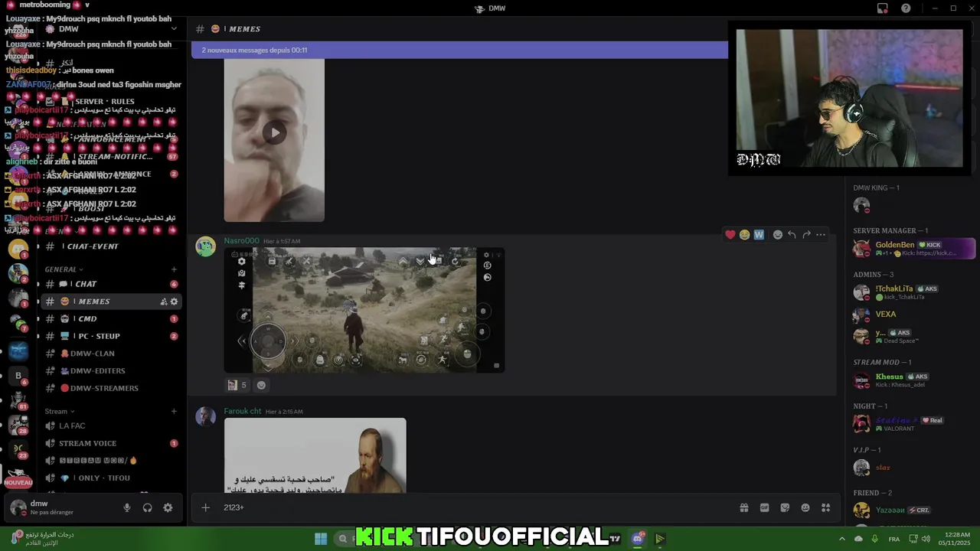Open the PC - STEUP channel

click(111, 336)
